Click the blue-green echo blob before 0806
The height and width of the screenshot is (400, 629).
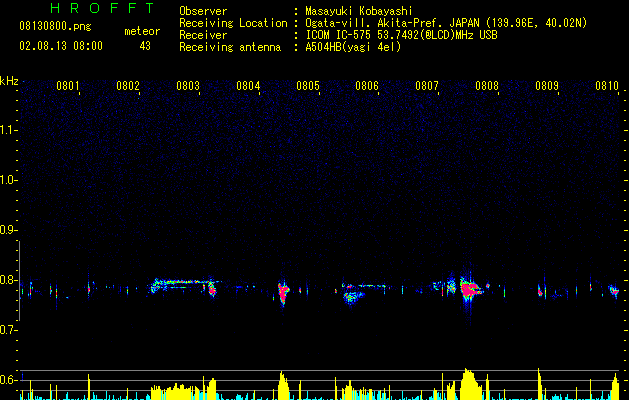point(353,298)
